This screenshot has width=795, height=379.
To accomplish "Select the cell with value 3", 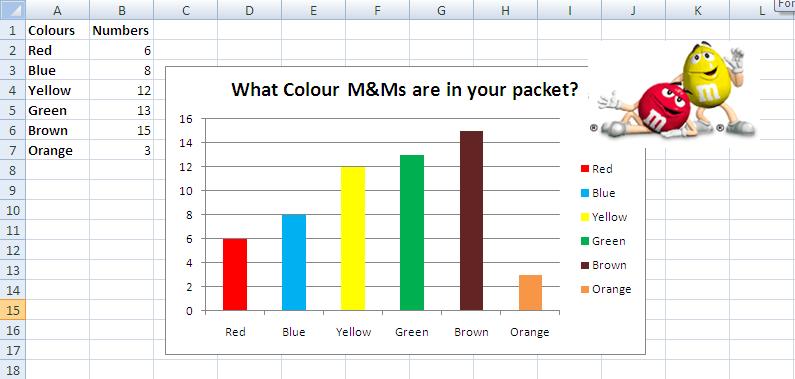I will (122, 150).
